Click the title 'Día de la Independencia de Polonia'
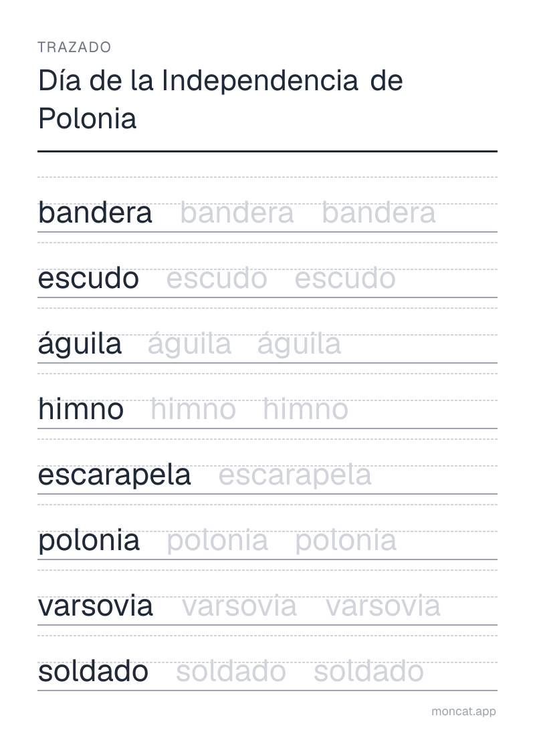The width and height of the screenshot is (535, 756). [221, 99]
